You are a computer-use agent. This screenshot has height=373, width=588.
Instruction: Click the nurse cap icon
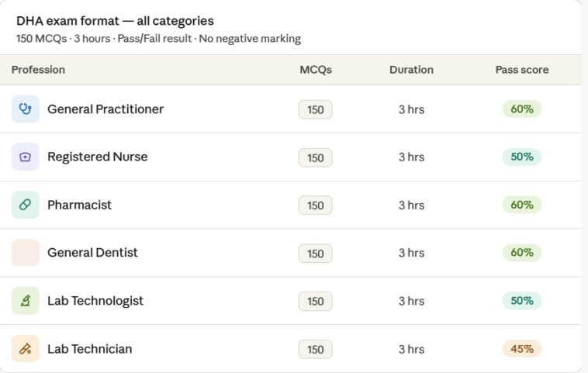pos(26,157)
